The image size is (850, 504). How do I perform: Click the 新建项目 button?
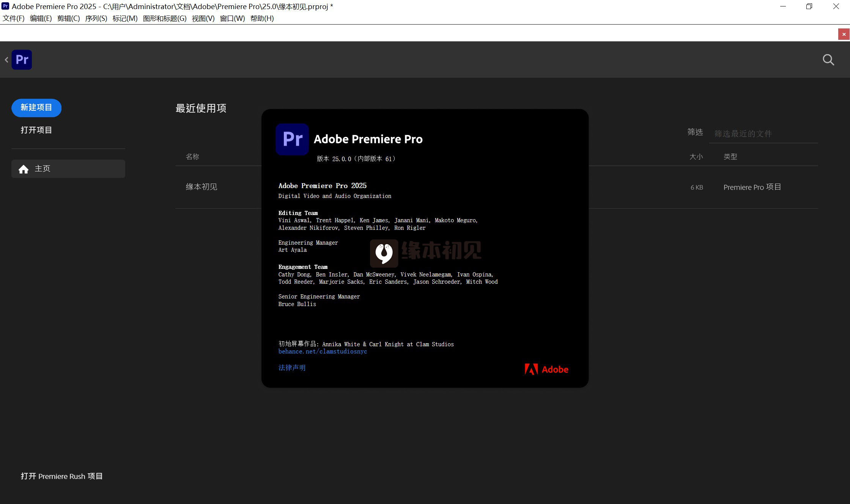(x=36, y=108)
